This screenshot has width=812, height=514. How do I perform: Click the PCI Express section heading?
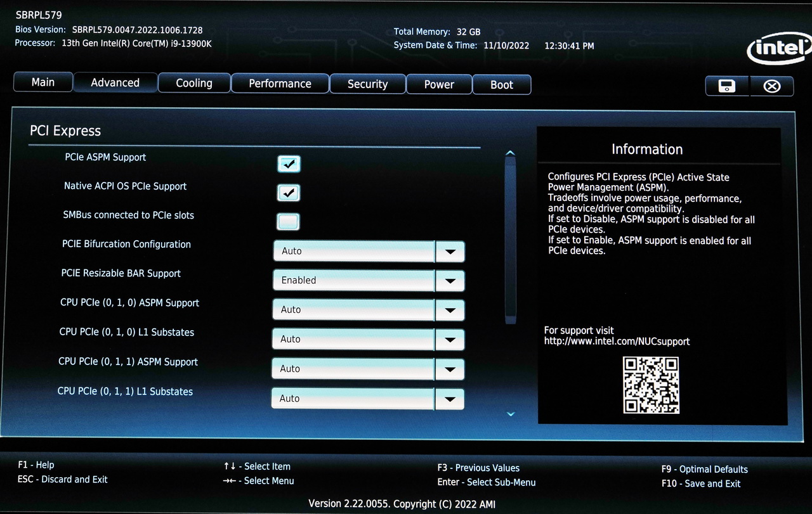pyautogui.click(x=65, y=131)
